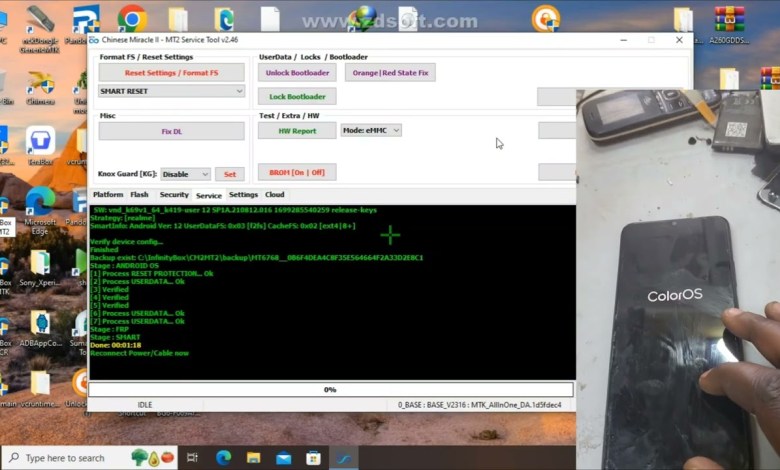Click the 'Strategy: [realme]' log line
This screenshot has height=470, width=780.
(122, 218)
